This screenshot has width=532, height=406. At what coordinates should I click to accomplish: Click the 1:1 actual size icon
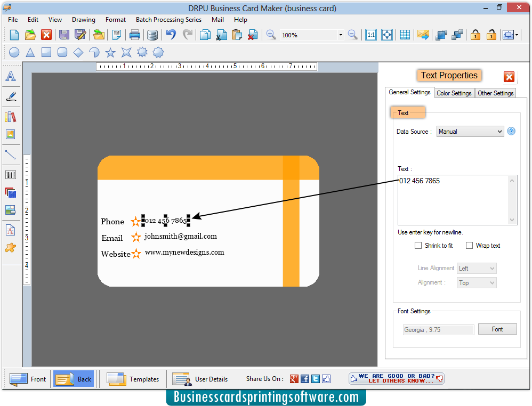(371, 34)
